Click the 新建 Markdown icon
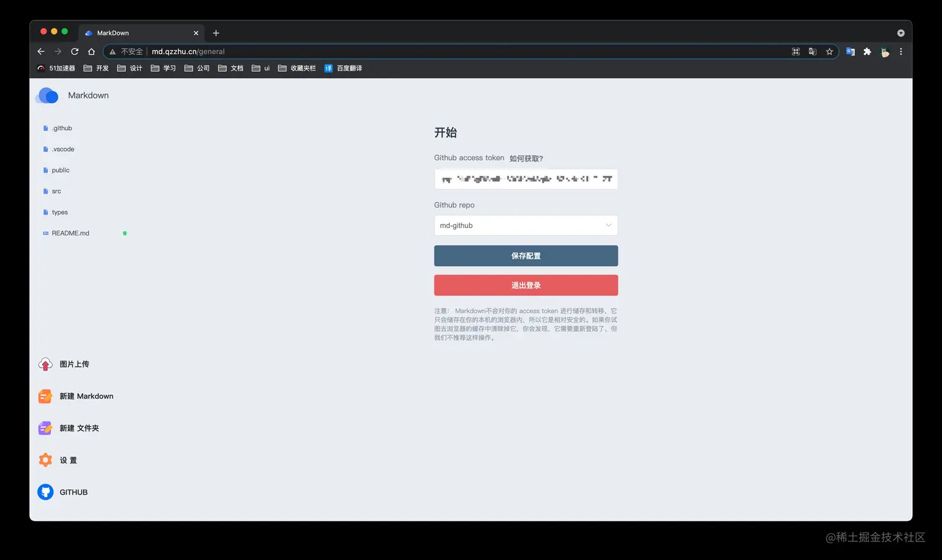Image resolution: width=942 pixels, height=560 pixels. pyautogui.click(x=45, y=396)
